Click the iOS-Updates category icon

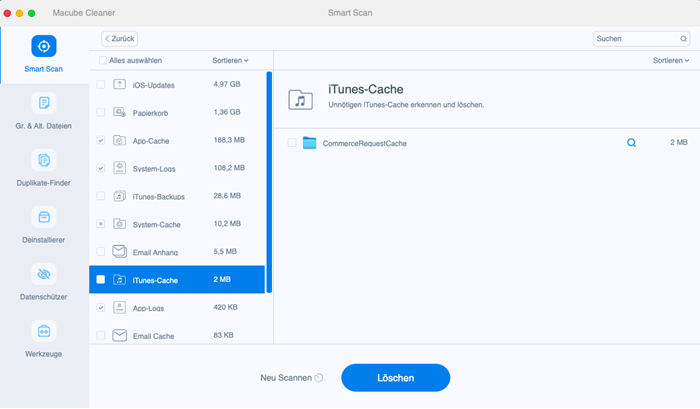pos(119,84)
